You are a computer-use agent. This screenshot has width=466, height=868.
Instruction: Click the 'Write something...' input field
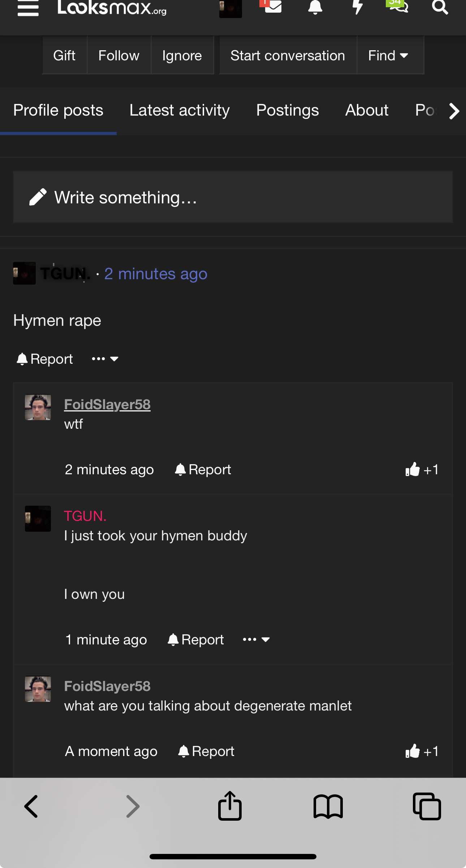coord(233,197)
